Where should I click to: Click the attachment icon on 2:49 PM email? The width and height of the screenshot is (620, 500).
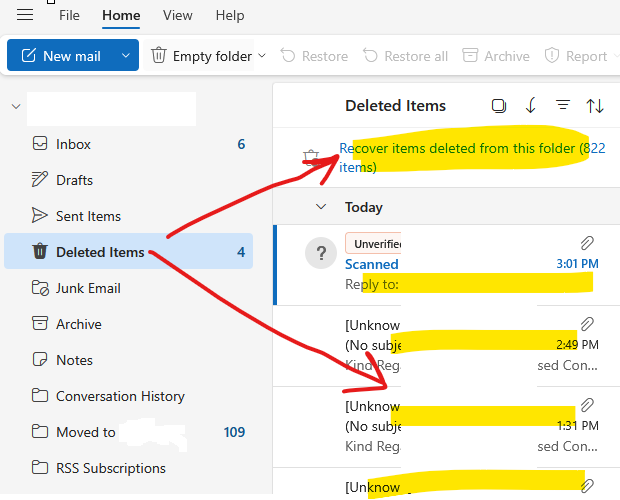[587, 324]
